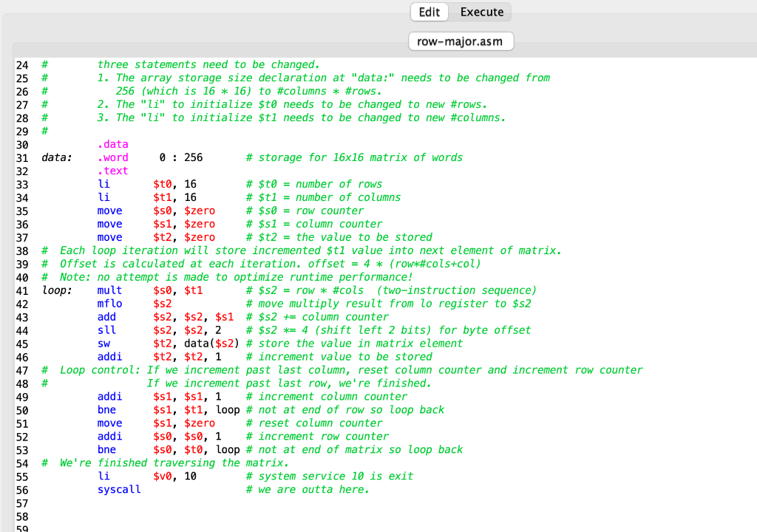The image size is (757, 532).
Task: Switch to the Execute tab
Action: click(481, 12)
